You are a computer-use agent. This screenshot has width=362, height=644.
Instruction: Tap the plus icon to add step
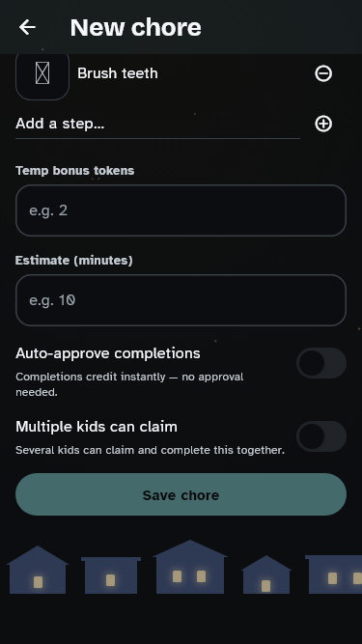pos(323,124)
